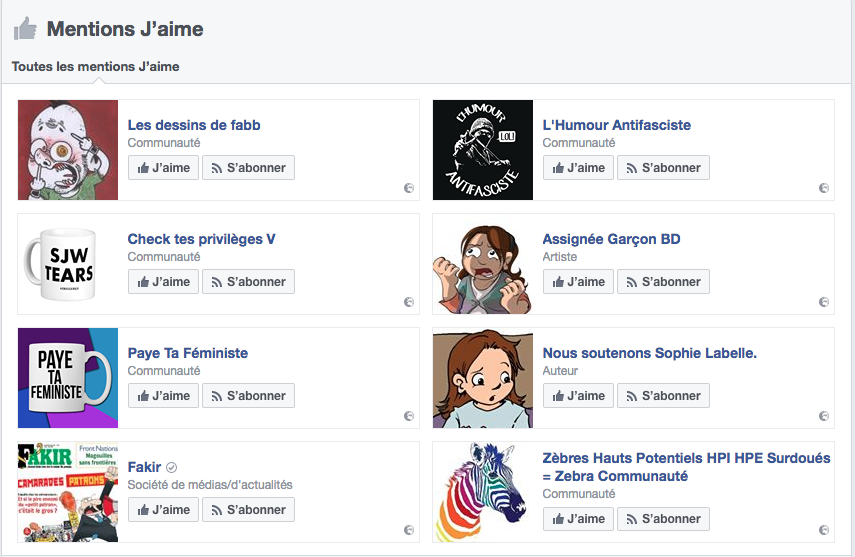Click the globe icon on Paye Ta Féministe card
The height and width of the screenshot is (557, 855).
409,416
